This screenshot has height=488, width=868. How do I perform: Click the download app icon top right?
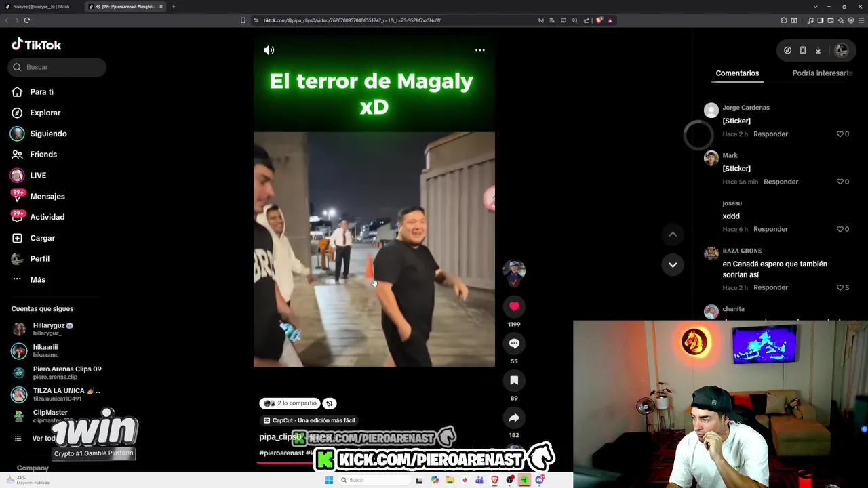[x=818, y=50]
